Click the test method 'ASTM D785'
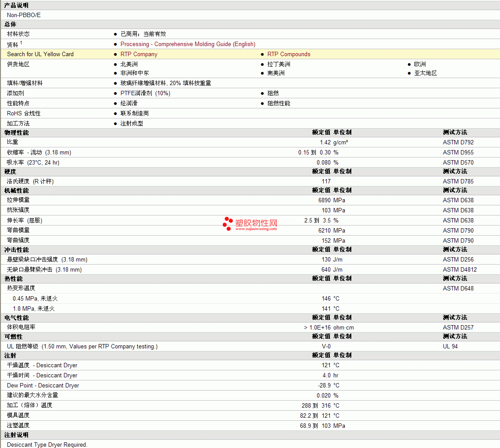The height and width of the screenshot is (448, 500). (x=458, y=182)
